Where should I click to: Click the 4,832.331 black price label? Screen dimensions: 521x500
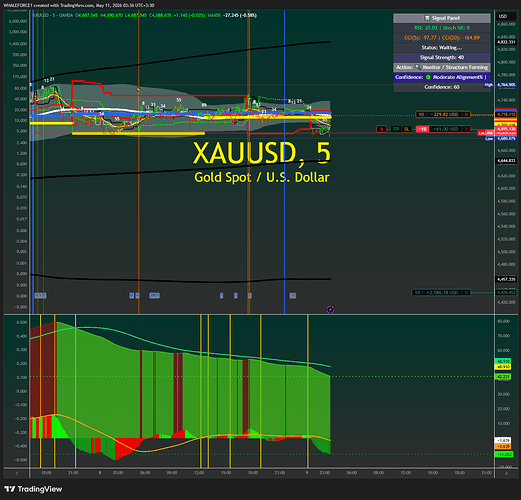click(506, 42)
